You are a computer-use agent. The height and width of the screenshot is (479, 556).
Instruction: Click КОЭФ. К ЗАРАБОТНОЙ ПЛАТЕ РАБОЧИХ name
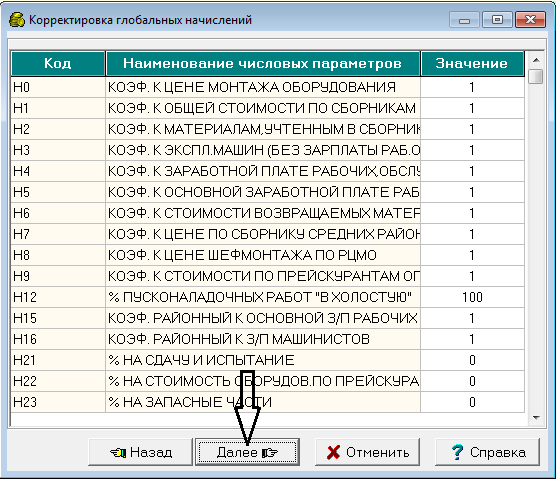pyautogui.click(x=263, y=171)
